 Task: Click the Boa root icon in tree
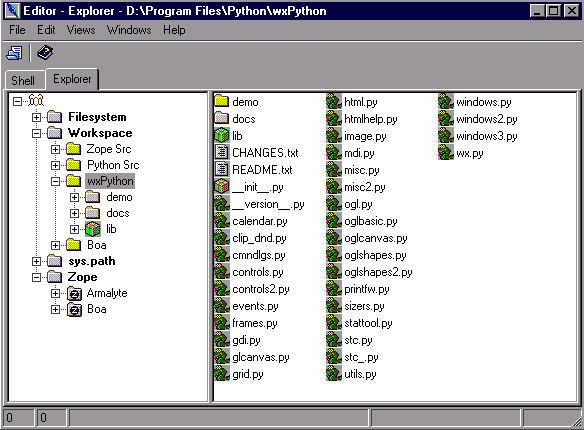[x=36, y=101]
